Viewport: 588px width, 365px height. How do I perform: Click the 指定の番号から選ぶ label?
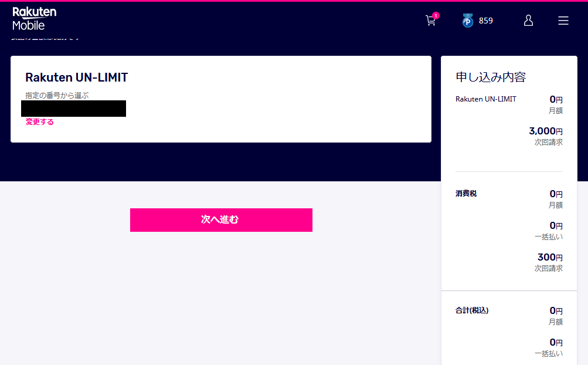coord(57,96)
